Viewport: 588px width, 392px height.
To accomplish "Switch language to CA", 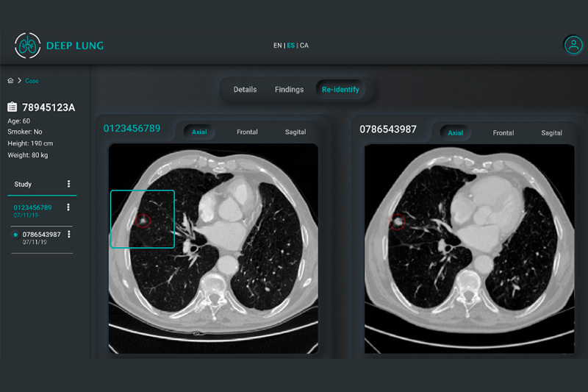I will (304, 46).
